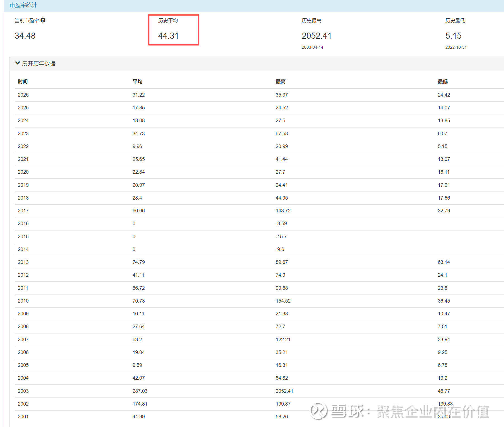Click high value 20.99 for 2022
The height and width of the screenshot is (427, 504).
(282, 146)
